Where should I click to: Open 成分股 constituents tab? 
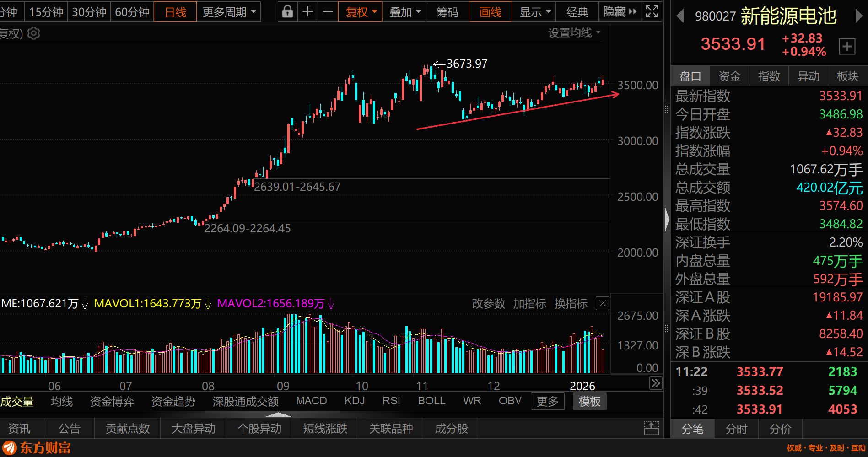452,429
